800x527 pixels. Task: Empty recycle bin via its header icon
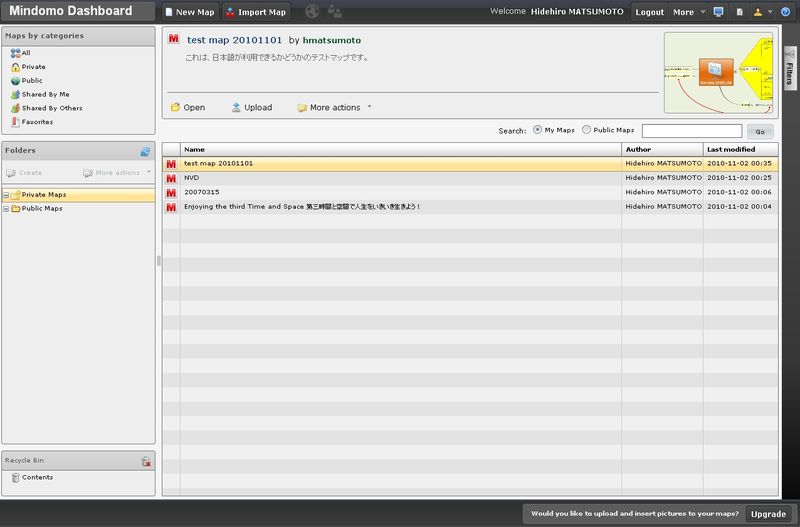click(146, 461)
